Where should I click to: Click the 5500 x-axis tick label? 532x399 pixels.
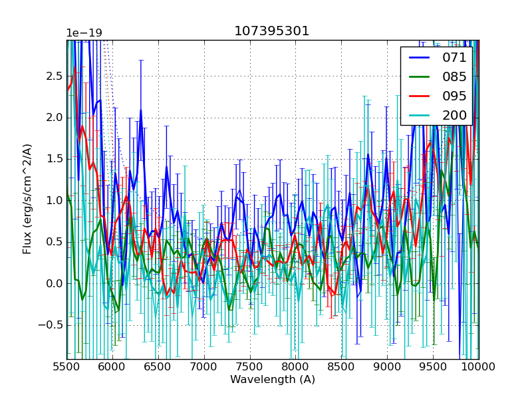pyautogui.click(x=66, y=366)
